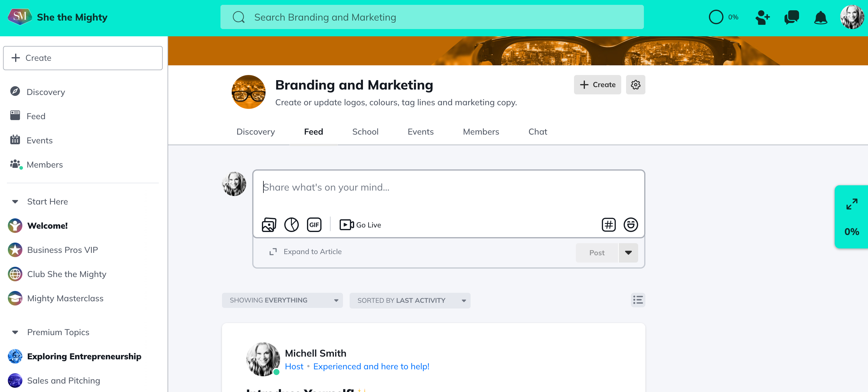Toggle the feed list view layout
The width and height of the screenshot is (868, 392).
coord(638,300)
